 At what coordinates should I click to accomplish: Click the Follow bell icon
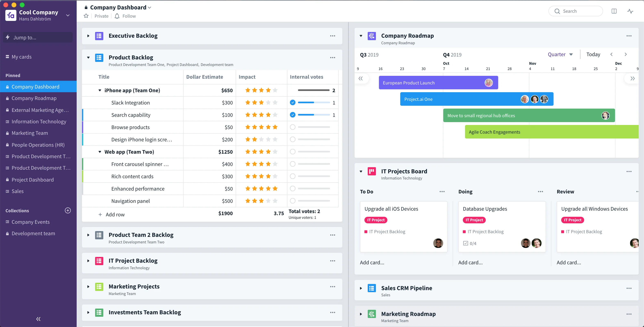click(117, 16)
